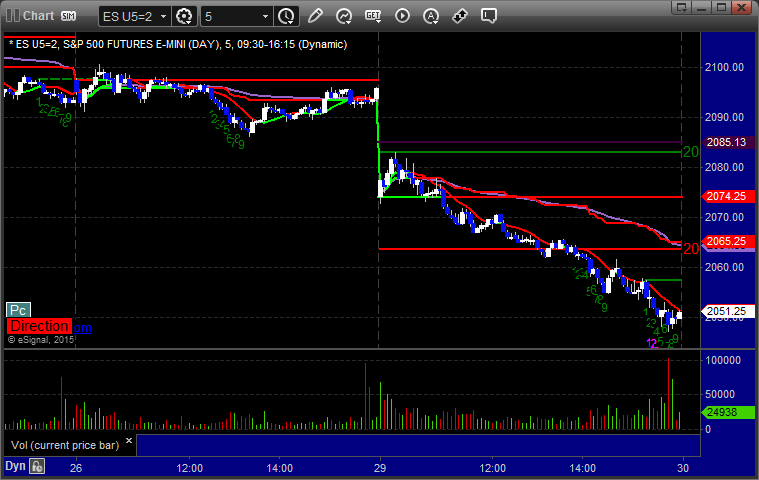
Task: Open the blue link beside Direction
Action: (x=82, y=328)
